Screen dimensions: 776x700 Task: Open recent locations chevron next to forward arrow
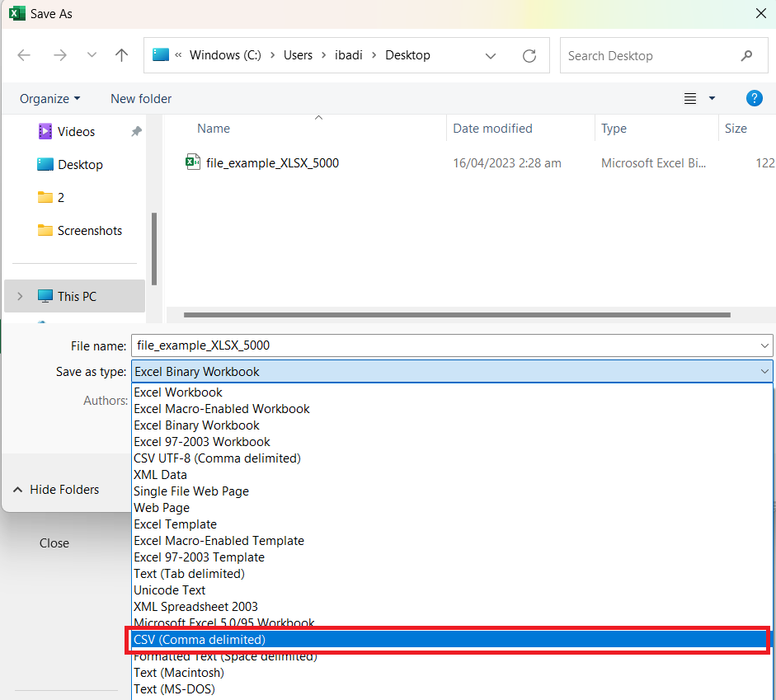point(92,55)
